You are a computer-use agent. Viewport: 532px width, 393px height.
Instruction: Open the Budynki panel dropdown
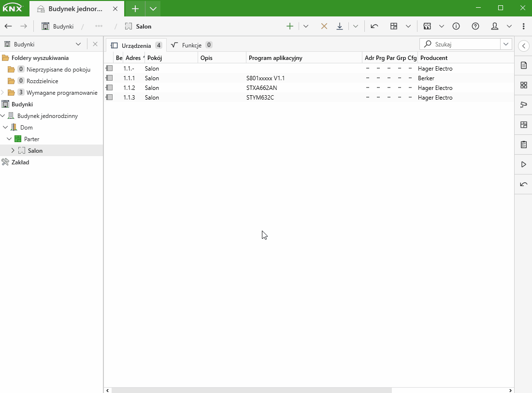click(78, 44)
